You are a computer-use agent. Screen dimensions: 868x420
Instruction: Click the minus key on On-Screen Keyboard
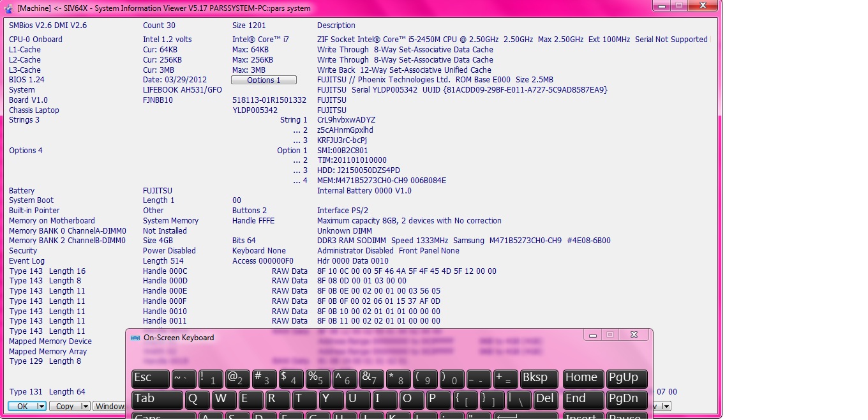click(479, 379)
